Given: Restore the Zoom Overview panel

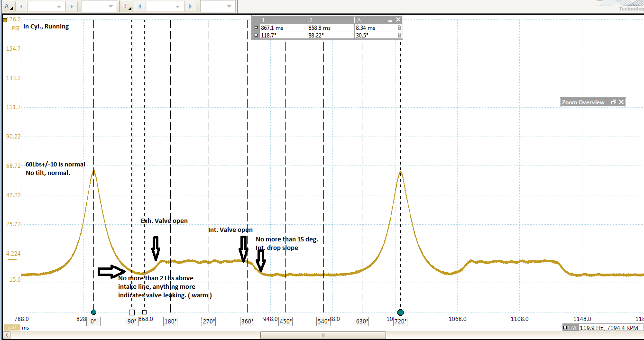Looking at the screenshot, I should [x=613, y=102].
